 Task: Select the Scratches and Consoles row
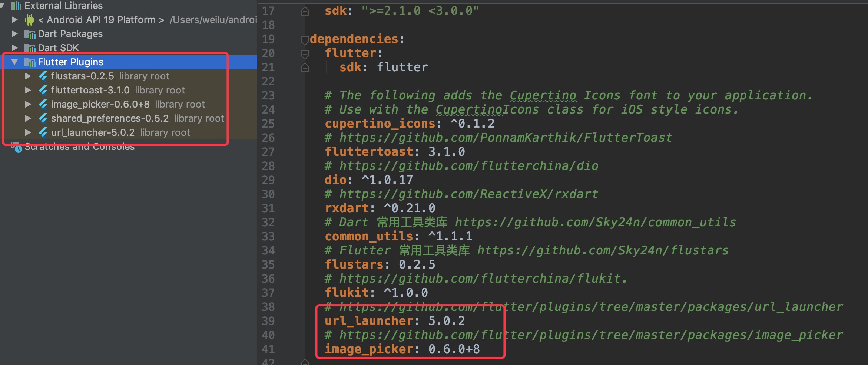[x=129, y=147]
